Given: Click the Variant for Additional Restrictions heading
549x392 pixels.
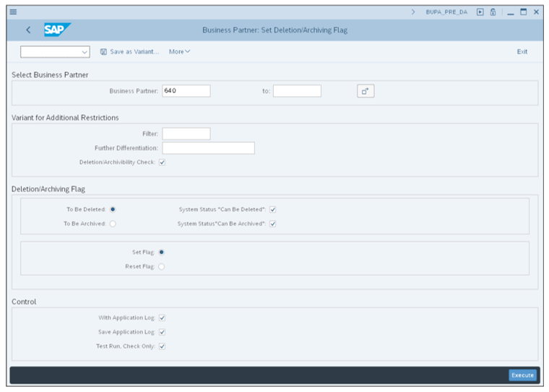Looking at the screenshot, I should pos(65,118).
